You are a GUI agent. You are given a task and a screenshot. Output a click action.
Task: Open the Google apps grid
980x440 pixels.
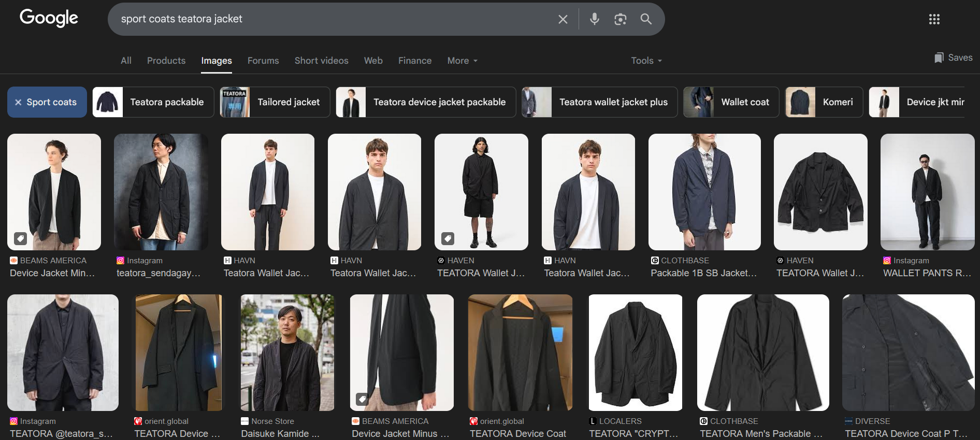pyautogui.click(x=934, y=19)
